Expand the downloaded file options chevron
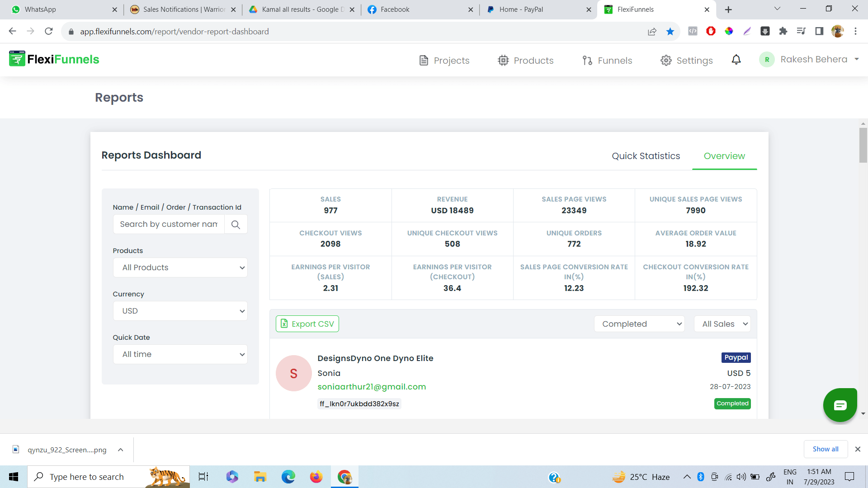 [120, 450]
